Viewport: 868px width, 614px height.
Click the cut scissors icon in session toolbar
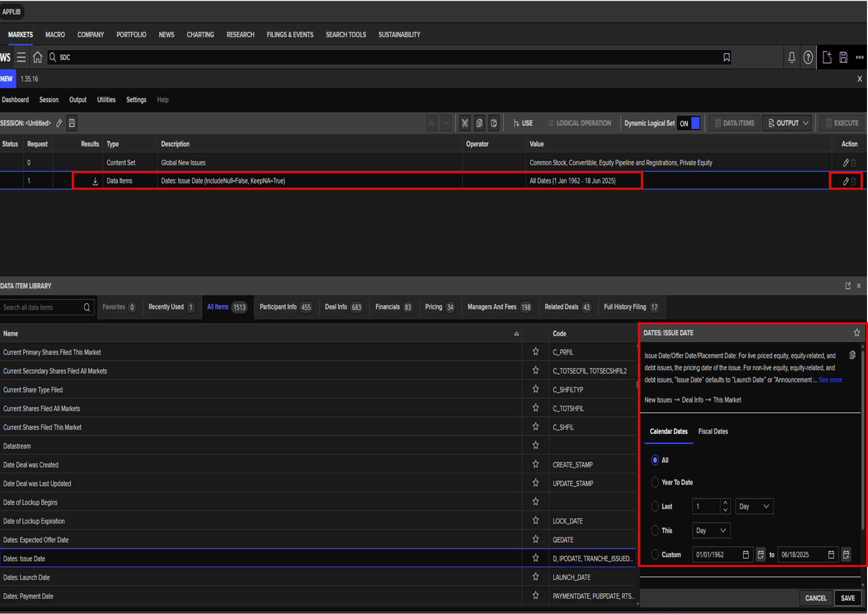[465, 123]
